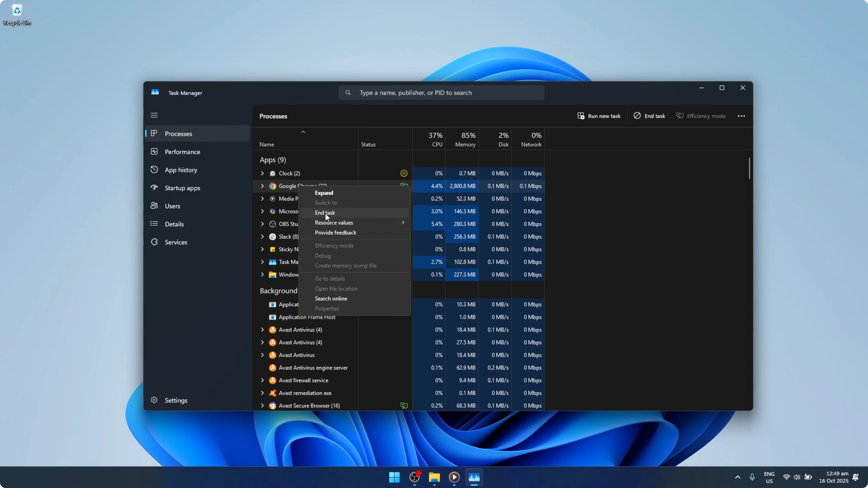Expand the Google Chrome process group chevron

pyautogui.click(x=262, y=186)
